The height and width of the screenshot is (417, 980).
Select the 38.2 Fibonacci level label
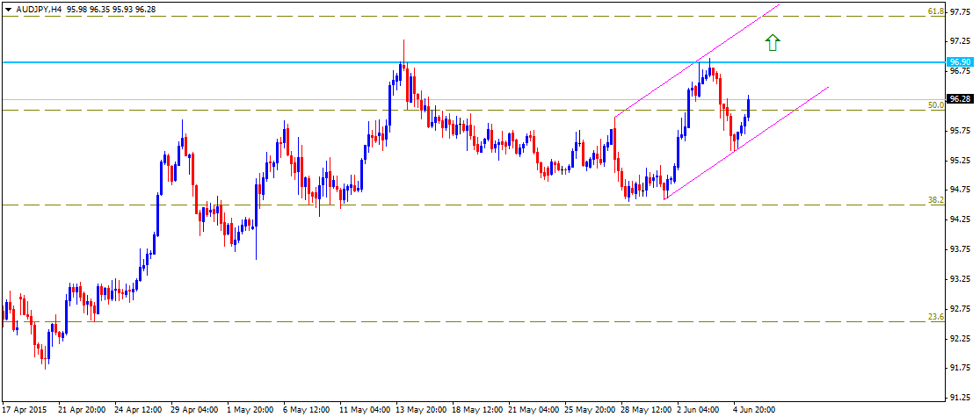(x=936, y=200)
